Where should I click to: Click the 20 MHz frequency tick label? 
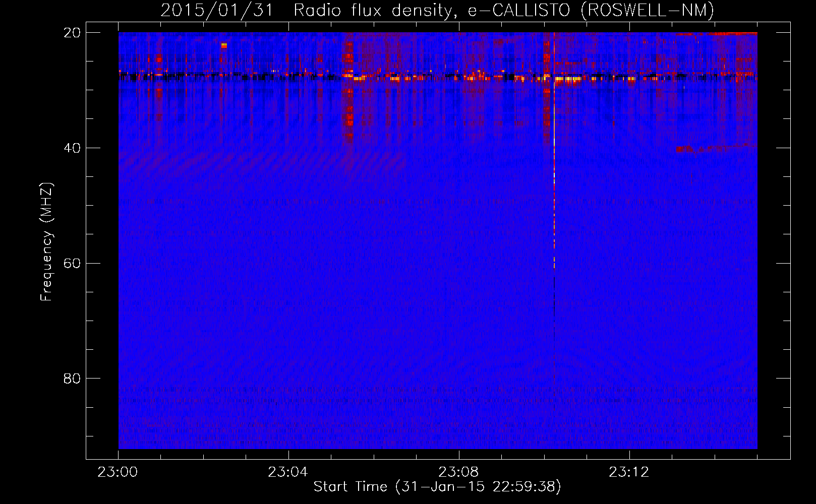73,32
